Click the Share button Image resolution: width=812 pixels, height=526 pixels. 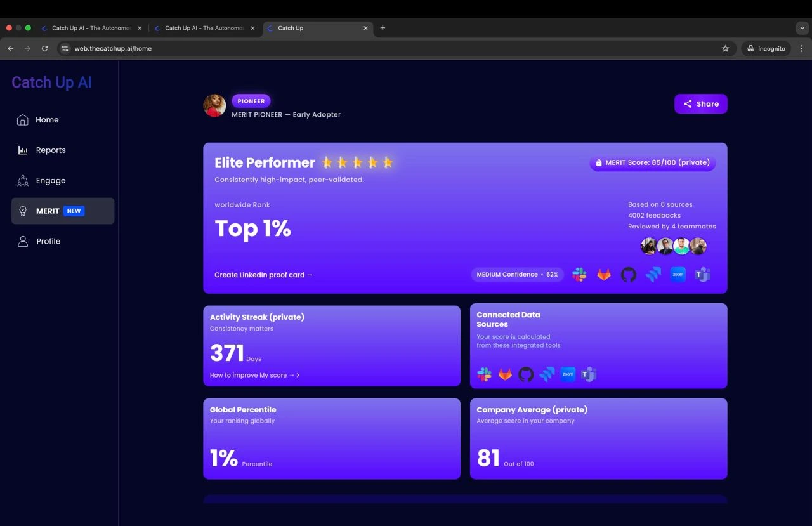[701, 104]
